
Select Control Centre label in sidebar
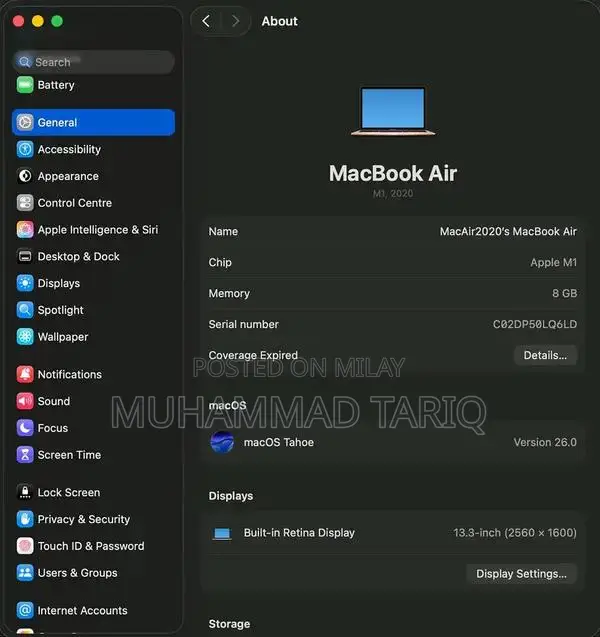pos(75,203)
